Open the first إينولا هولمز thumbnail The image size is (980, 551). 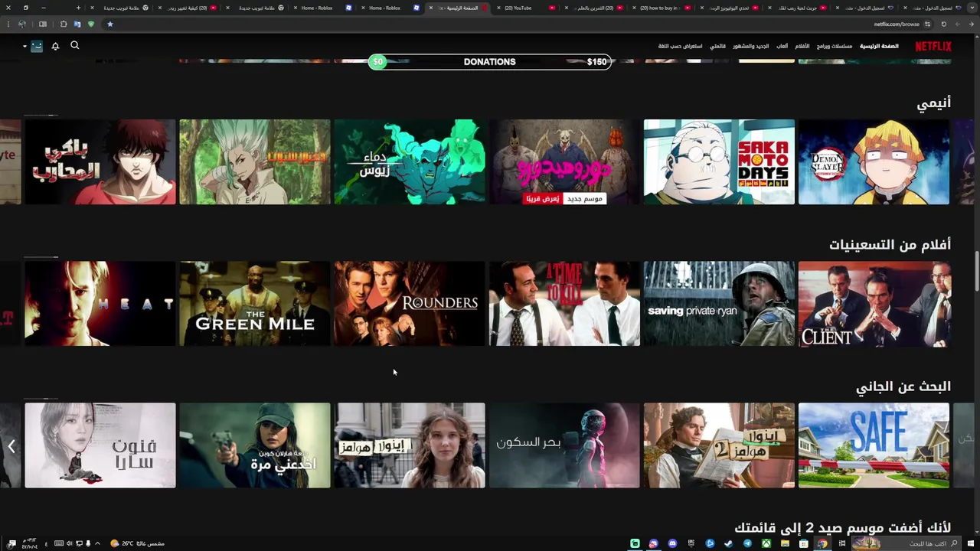tap(410, 445)
